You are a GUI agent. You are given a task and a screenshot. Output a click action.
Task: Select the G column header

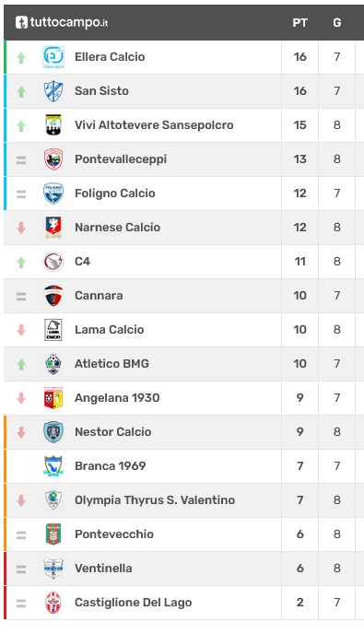tap(337, 23)
